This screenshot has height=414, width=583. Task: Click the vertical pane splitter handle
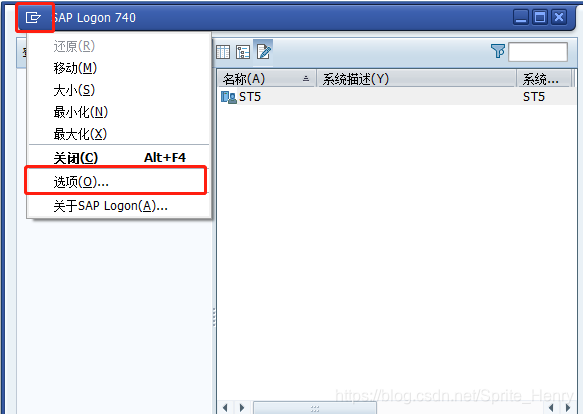(214, 317)
